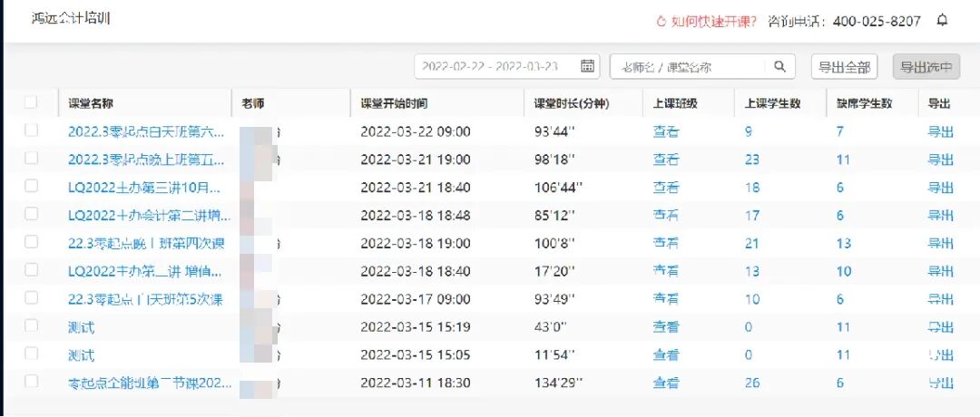Open class 零起点全能班第二节课202...
This screenshot has height=417, width=980.
[150, 383]
